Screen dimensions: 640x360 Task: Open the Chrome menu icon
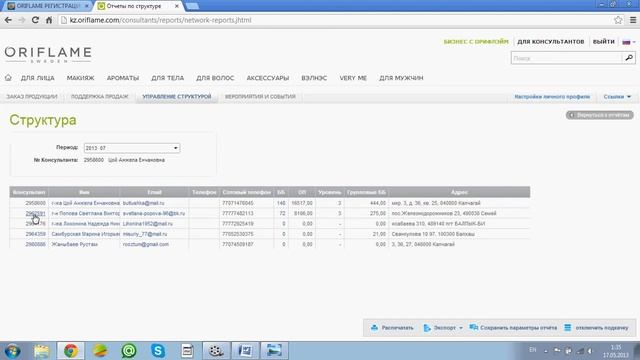(x=633, y=20)
